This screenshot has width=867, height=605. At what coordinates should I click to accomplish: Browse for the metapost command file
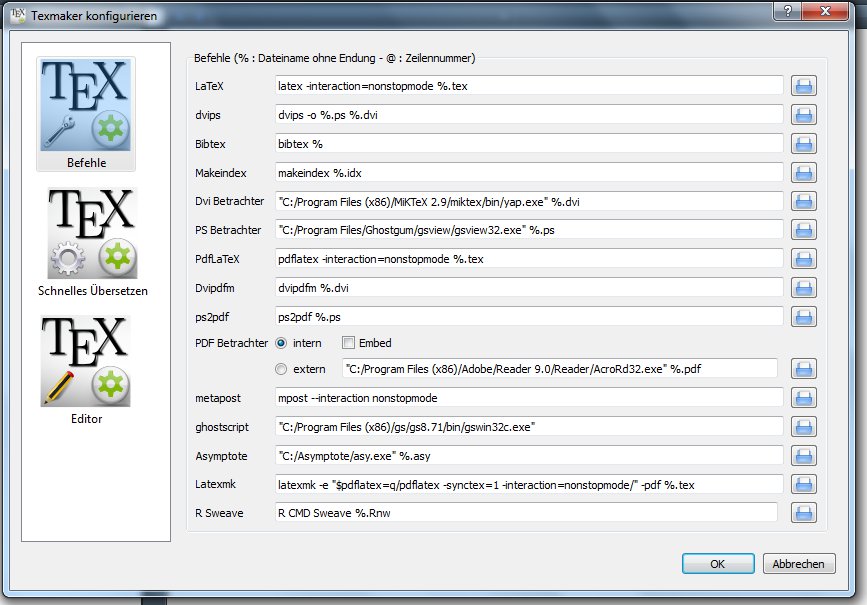click(803, 398)
